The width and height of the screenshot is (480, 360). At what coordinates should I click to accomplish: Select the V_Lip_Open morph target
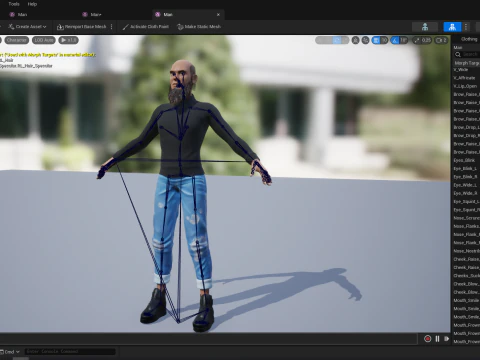pyautogui.click(x=466, y=86)
